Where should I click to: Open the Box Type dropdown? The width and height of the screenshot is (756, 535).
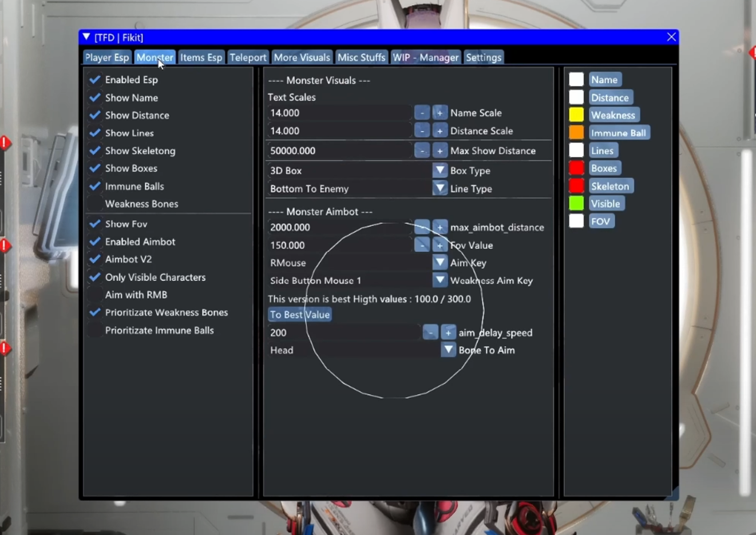(440, 171)
